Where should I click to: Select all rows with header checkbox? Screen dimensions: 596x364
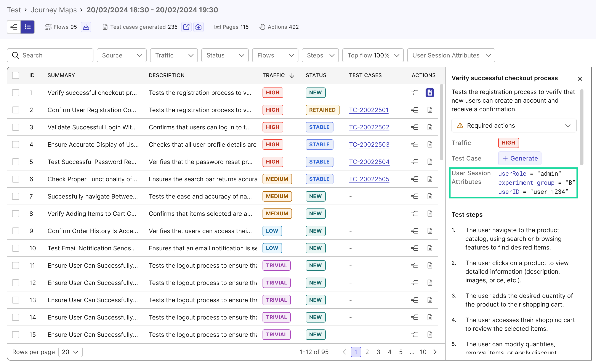[x=16, y=75]
